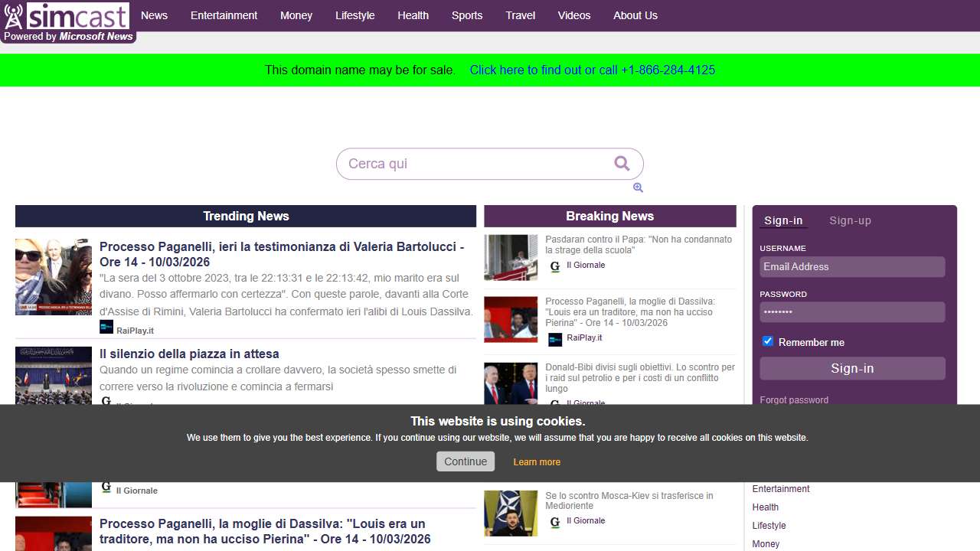Focus the Email Address username field
980x551 pixels.
(x=852, y=267)
